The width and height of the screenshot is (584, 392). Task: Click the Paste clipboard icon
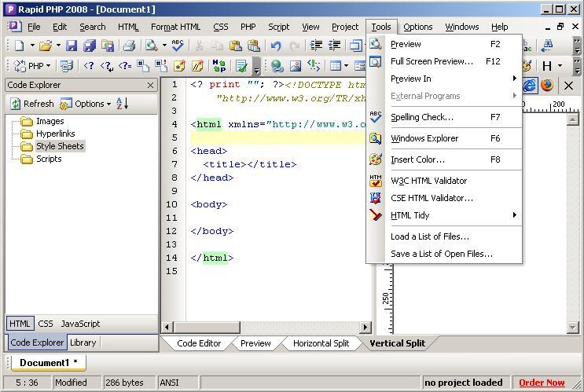pos(235,46)
